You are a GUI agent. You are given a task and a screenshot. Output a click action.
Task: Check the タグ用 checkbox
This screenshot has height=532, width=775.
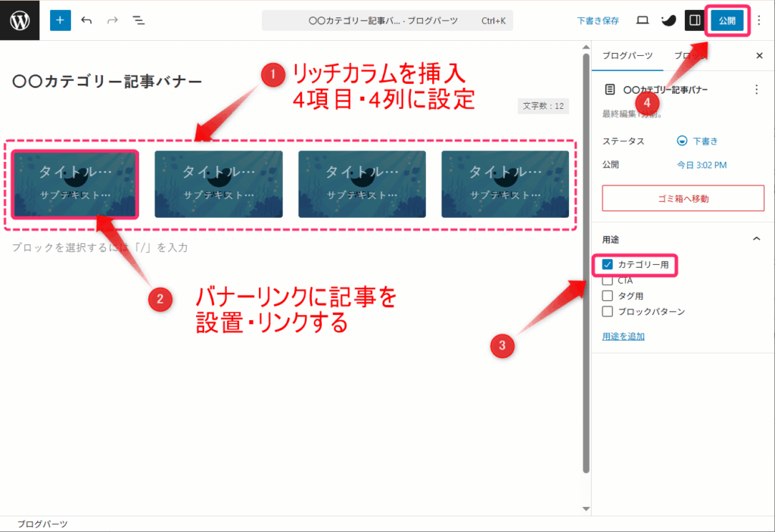pyautogui.click(x=608, y=296)
